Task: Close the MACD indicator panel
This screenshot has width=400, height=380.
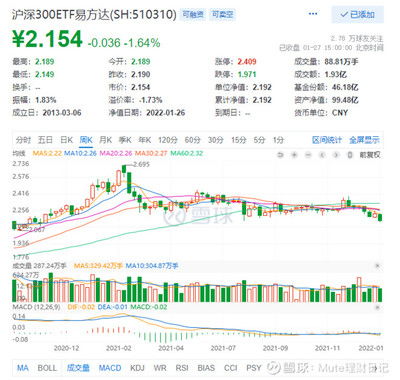Action: tap(378, 307)
